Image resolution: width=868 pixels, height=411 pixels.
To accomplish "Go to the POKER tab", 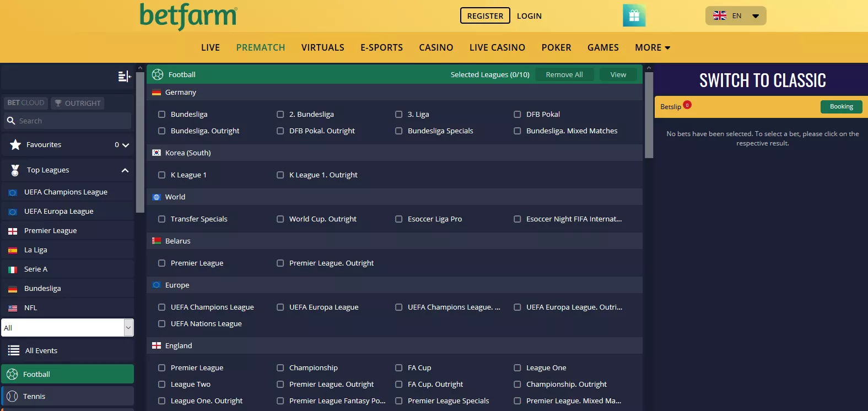I will coord(556,47).
